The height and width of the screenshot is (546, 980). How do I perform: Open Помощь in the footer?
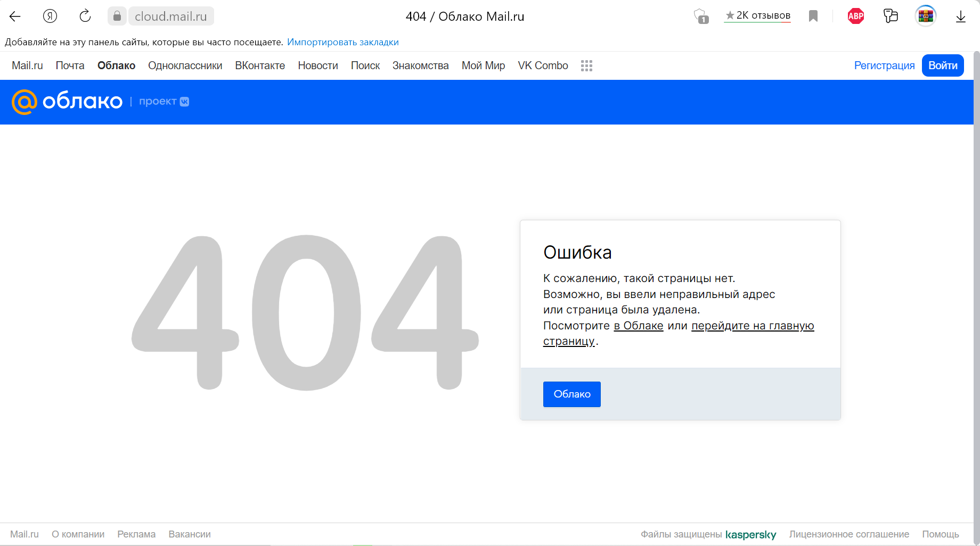coord(941,534)
